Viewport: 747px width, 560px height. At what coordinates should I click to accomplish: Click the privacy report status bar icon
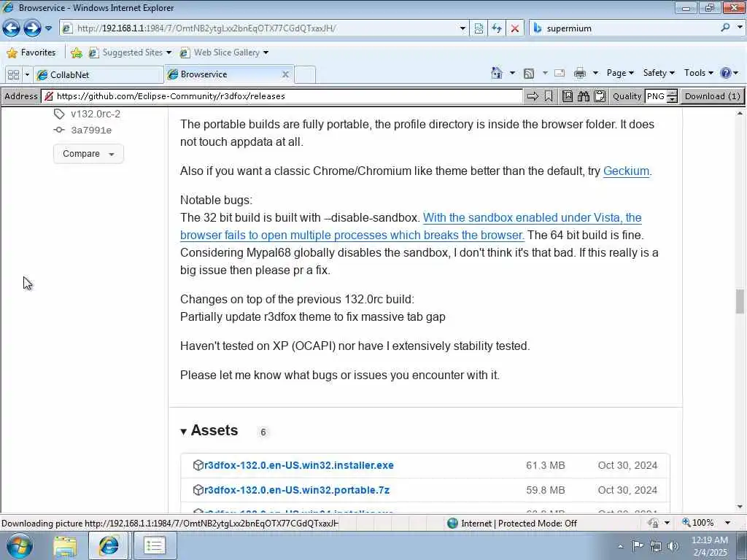(x=654, y=523)
